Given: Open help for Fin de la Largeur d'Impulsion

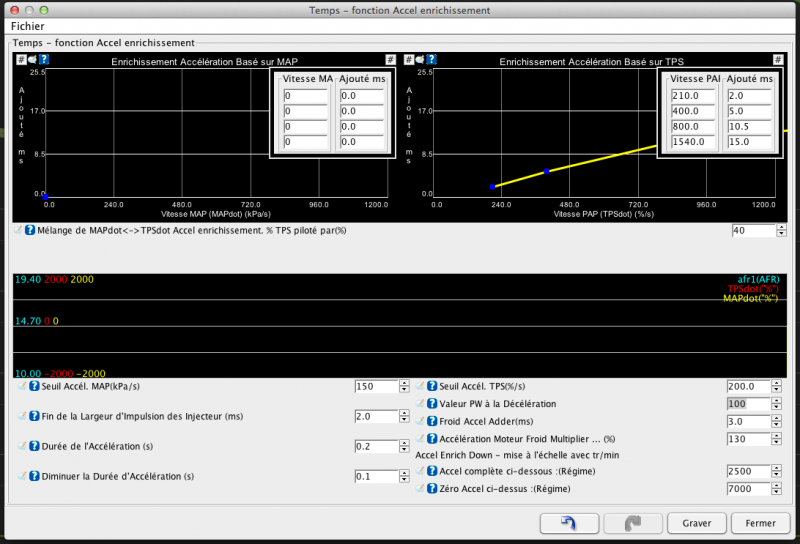Looking at the screenshot, I should click(x=34, y=416).
